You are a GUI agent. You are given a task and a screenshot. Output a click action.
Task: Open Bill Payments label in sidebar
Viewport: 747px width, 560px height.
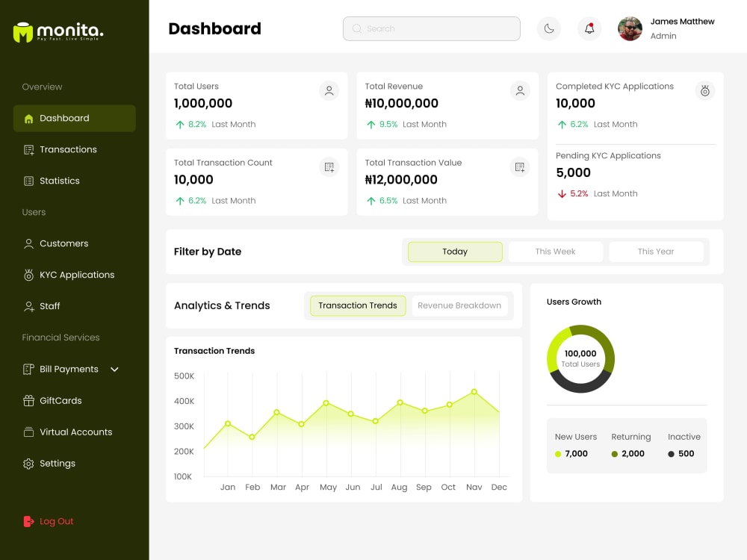coord(69,369)
